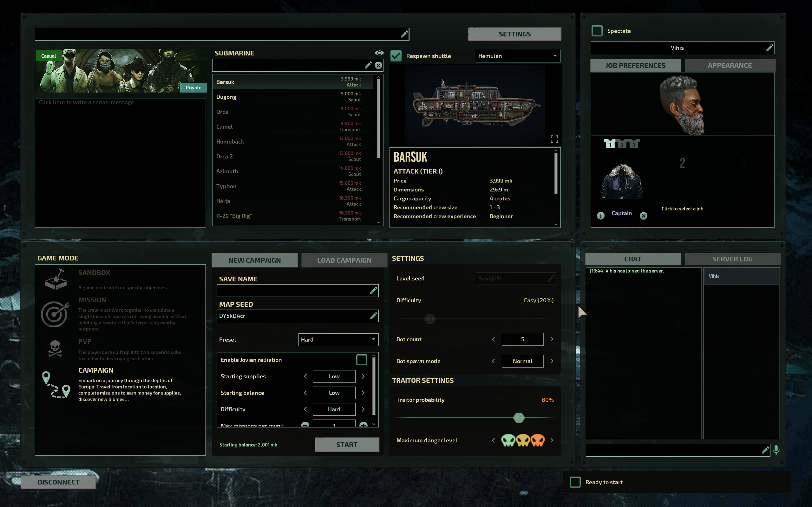Screen dimensions: 812x507
Task: Click the fullscreen expand icon on submarine preview
Action: click(554, 139)
